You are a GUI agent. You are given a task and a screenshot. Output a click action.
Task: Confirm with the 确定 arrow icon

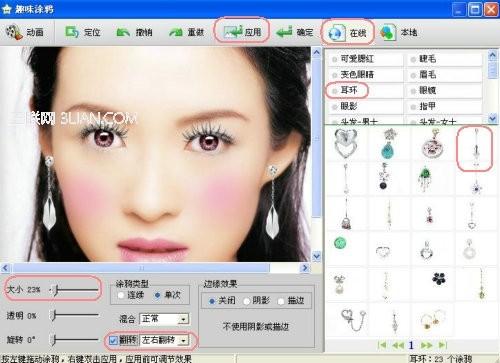[x=284, y=32]
